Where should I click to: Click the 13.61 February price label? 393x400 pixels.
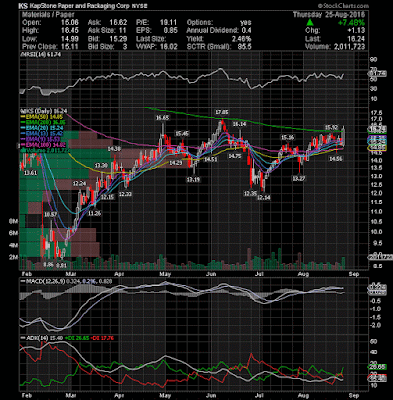point(30,173)
